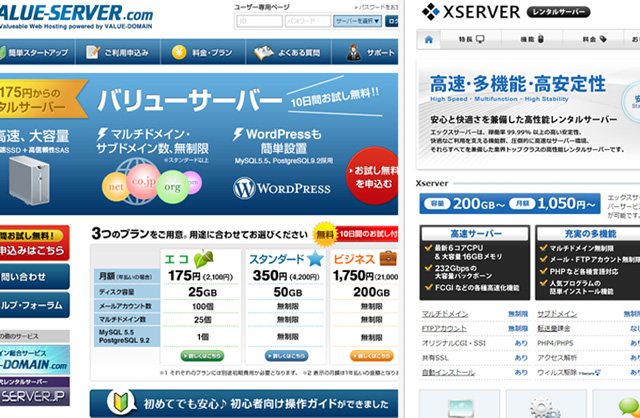Click the 共有SSL row text
The image size is (640, 418).
point(435,358)
